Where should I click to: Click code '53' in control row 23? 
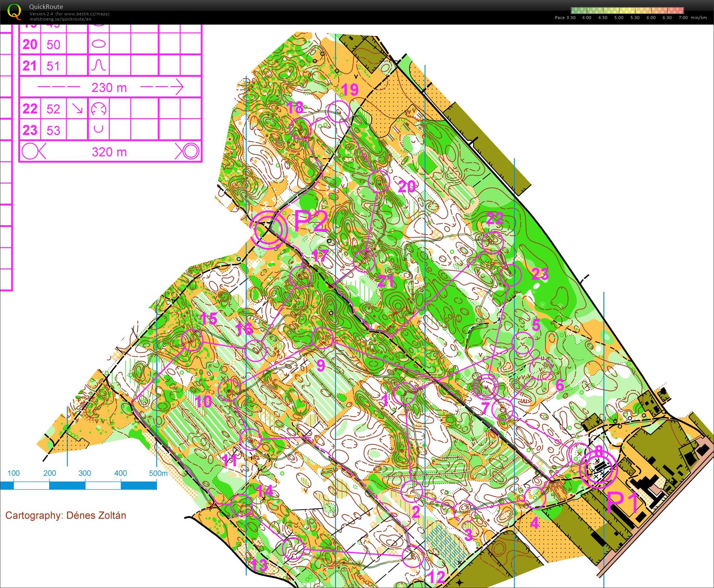tap(53, 130)
